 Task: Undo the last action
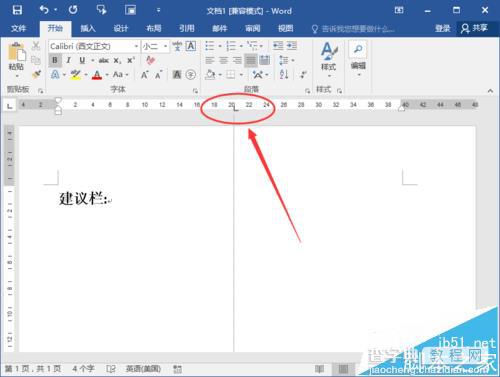click(44, 10)
